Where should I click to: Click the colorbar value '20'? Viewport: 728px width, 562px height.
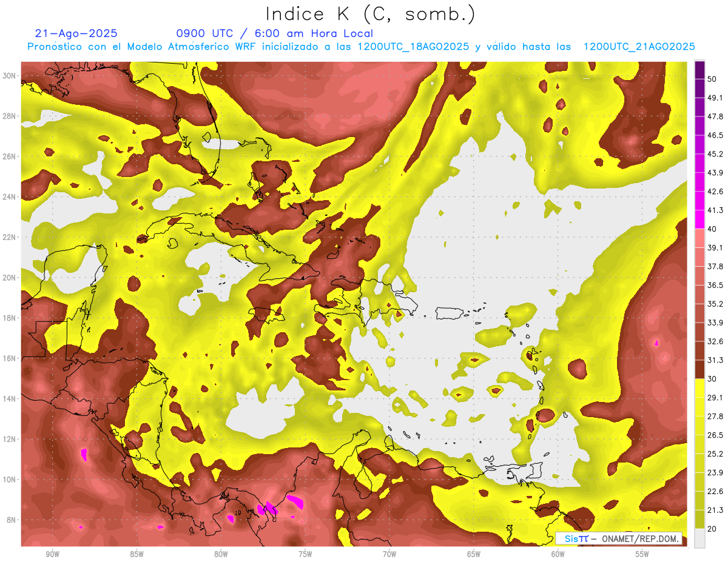click(712, 529)
